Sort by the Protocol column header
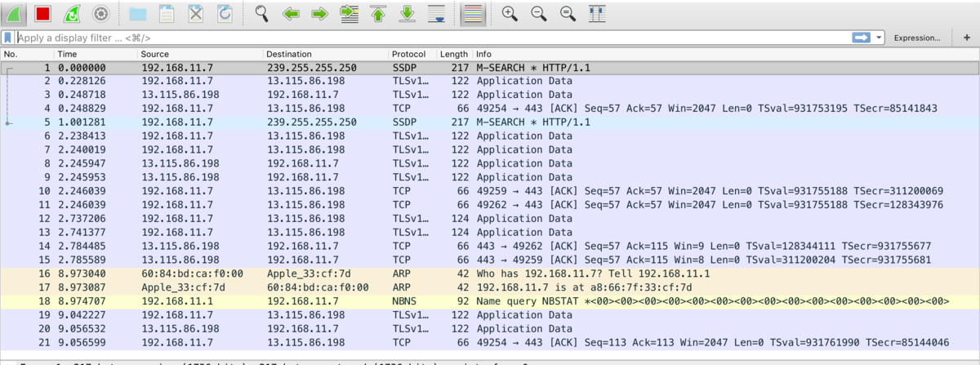 point(413,54)
